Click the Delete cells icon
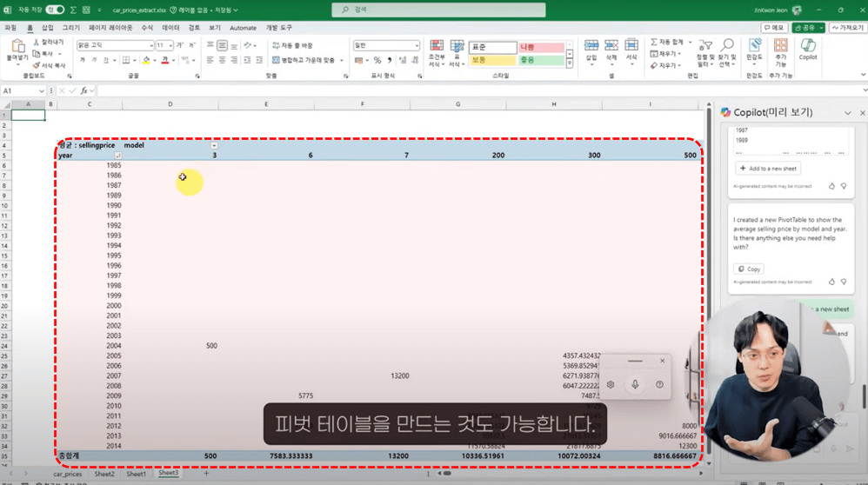Viewport: 868px width, 485px height. point(611,46)
